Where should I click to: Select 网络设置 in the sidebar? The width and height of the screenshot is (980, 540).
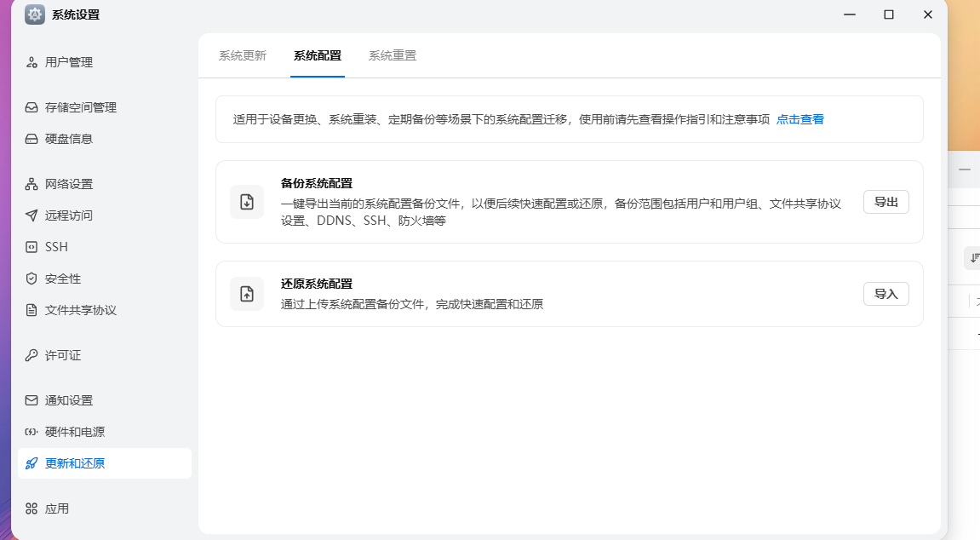click(105, 184)
